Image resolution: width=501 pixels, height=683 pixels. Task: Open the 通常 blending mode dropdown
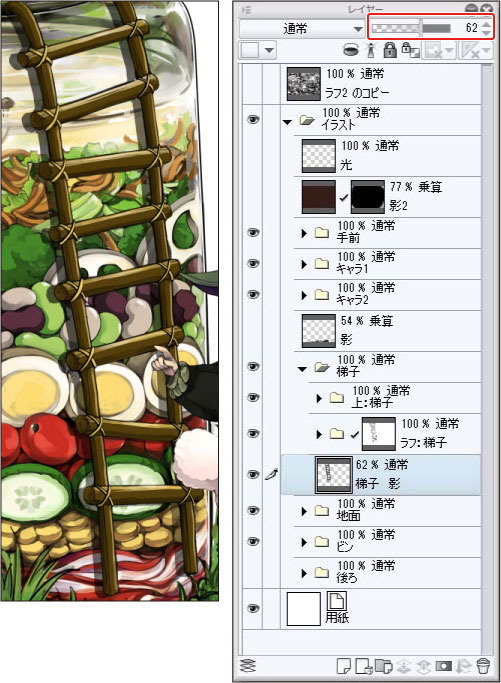(x=301, y=29)
